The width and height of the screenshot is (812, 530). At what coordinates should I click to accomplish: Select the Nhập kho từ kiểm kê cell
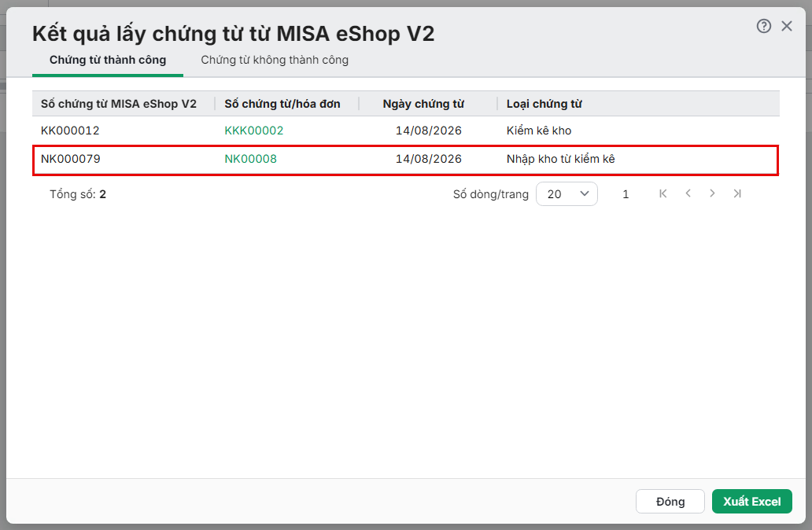click(x=560, y=159)
